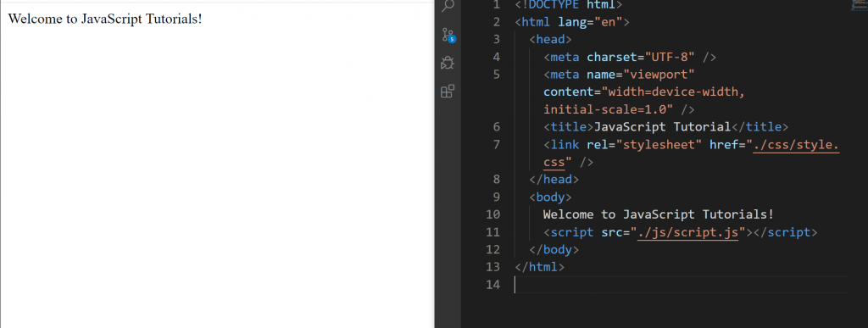Click the opening <body> tag
The image size is (868, 328).
click(x=550, y=197)
